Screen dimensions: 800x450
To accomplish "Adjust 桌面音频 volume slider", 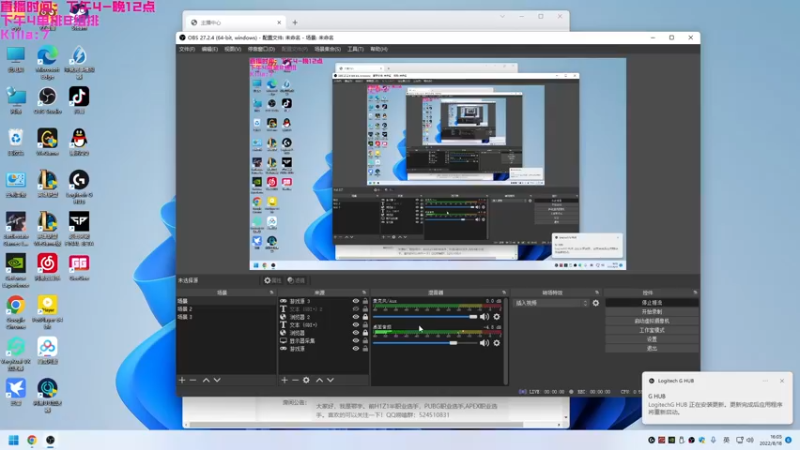I will click(426, 343).
